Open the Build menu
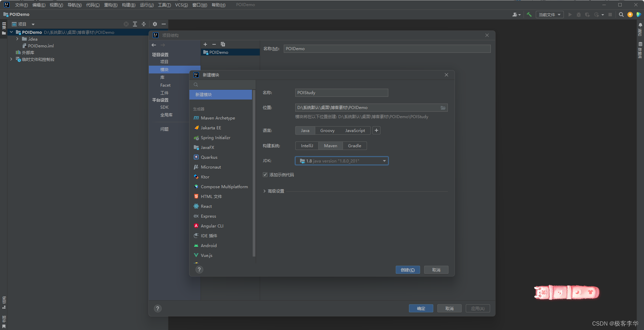644x330 pixels. point(129,5)
